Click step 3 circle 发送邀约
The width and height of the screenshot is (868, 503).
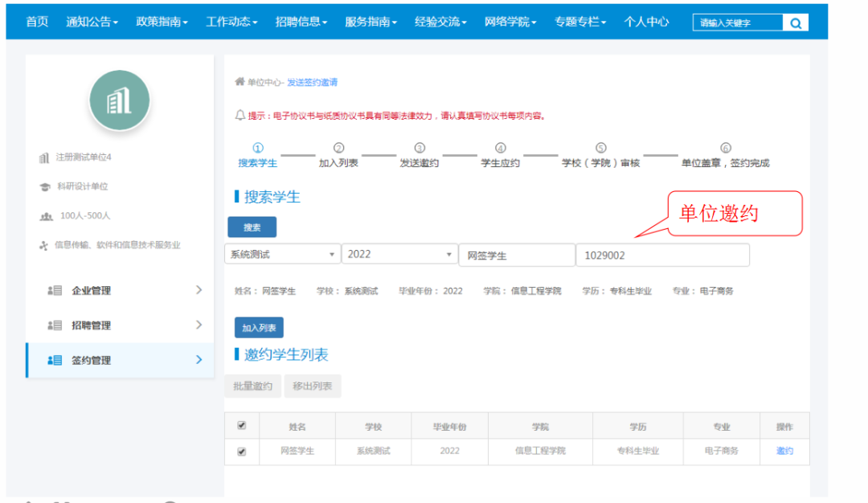point(420,148)
